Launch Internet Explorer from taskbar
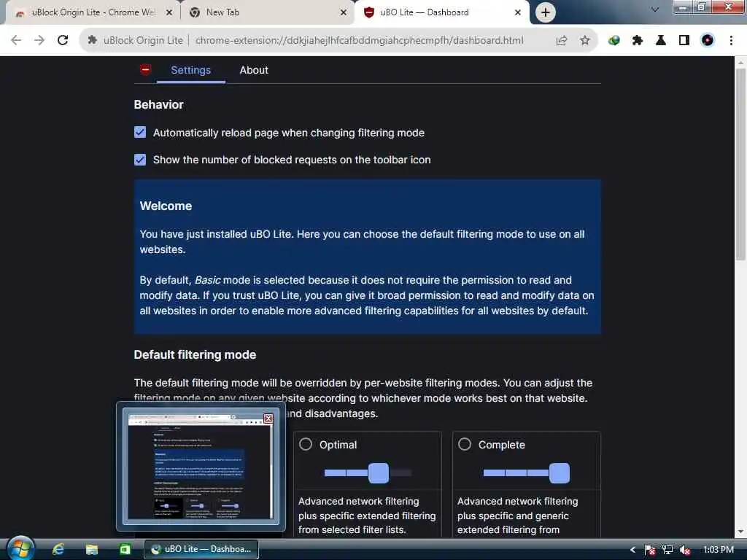Screen dimensions: 747x560 click(58, 549)
